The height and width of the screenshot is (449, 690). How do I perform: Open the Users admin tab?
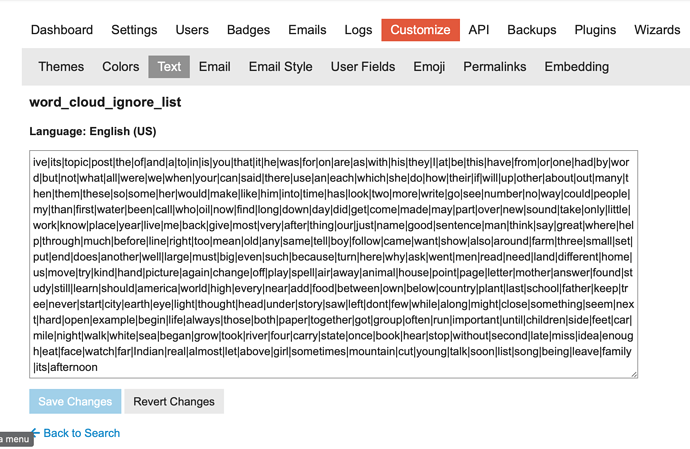coord(192,30)
